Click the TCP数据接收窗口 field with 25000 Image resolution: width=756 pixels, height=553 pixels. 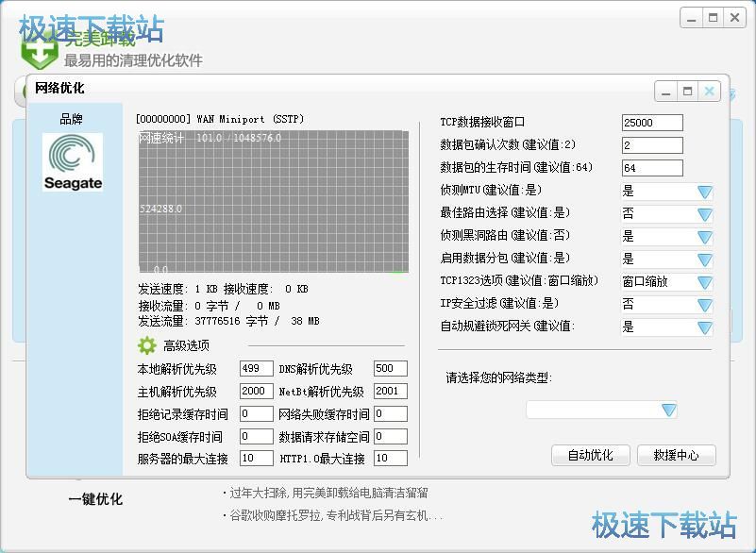pos(652,123)
